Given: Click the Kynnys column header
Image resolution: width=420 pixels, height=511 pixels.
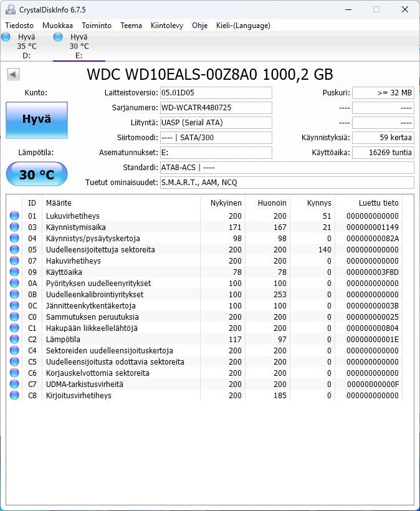Looking at the screenshot, I should tap(312, 203).
